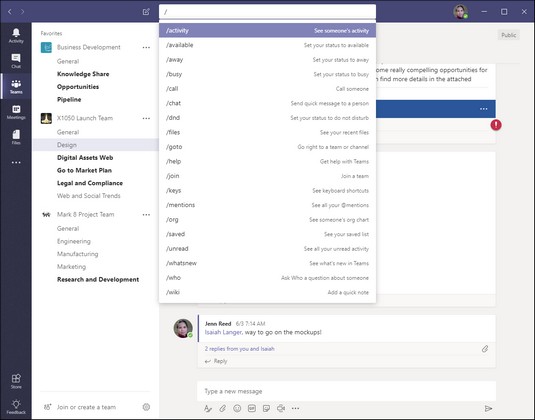Select the /org command
This screenshot has height=420, width=535.
[x=268, y=220]
